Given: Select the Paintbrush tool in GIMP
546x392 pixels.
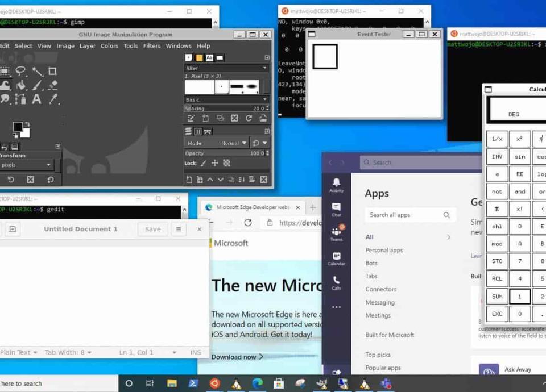Looking at the screenshot, I should click(37, 85).
